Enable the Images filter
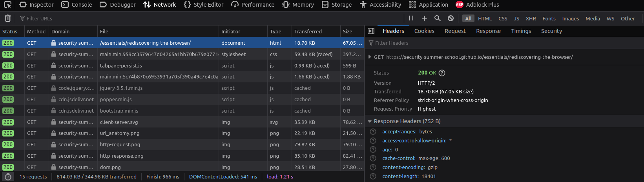This screenshot has width=644, height=182. 570,18
